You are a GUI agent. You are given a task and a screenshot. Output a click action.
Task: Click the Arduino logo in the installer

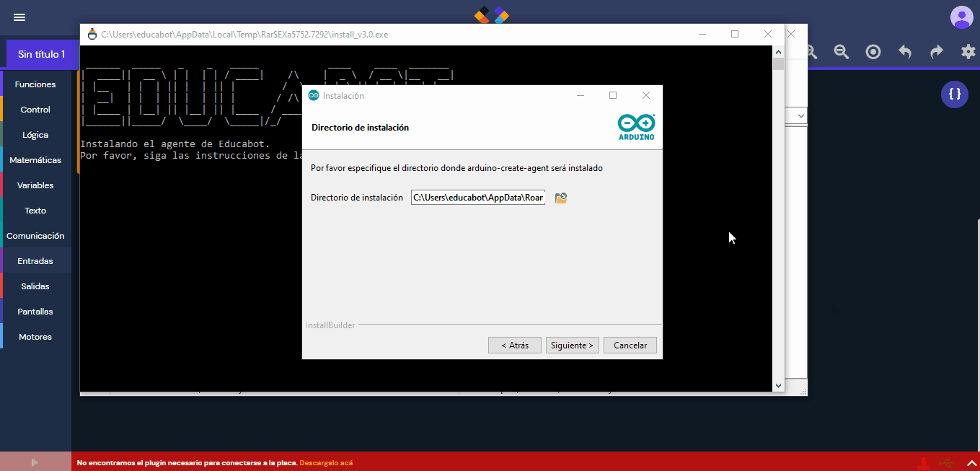pyautogui.click(x=637, y=127)
